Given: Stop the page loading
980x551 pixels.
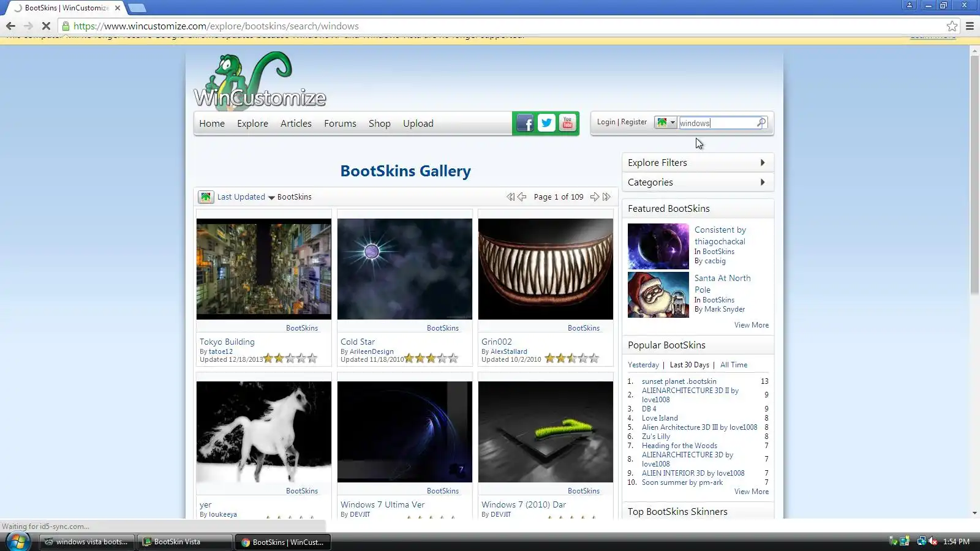Looking at the screenshot, I should tap(46, 26).
